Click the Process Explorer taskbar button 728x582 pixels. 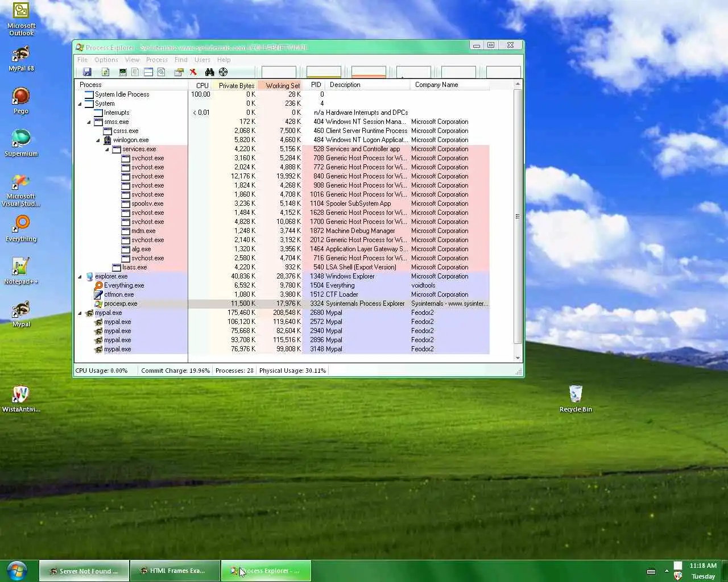[x=266, y=571]
